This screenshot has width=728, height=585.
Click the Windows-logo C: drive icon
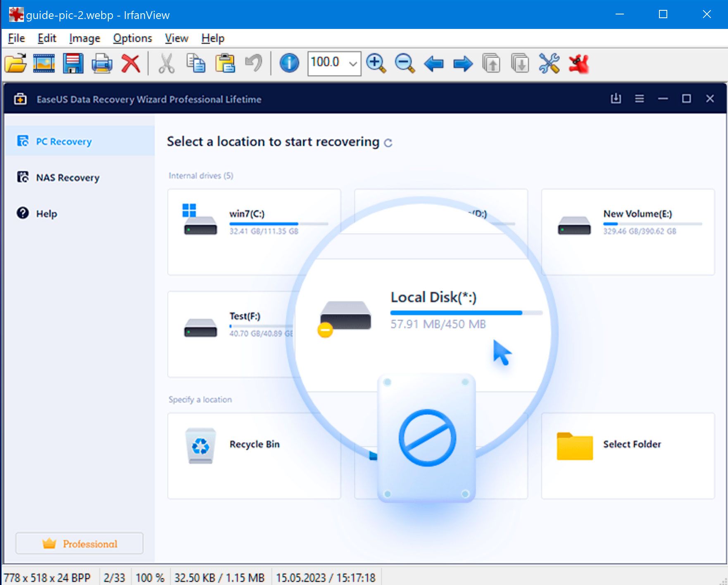click(200, 219)
